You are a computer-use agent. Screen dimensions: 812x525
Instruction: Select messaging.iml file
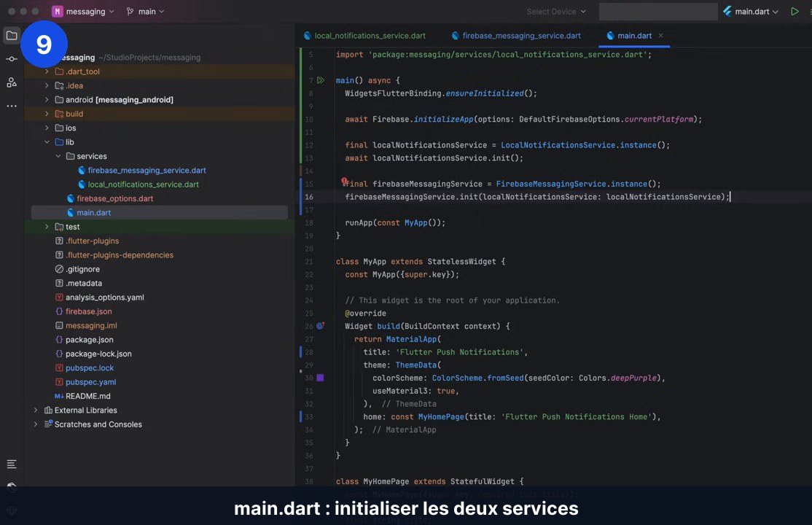coord(91,325)
